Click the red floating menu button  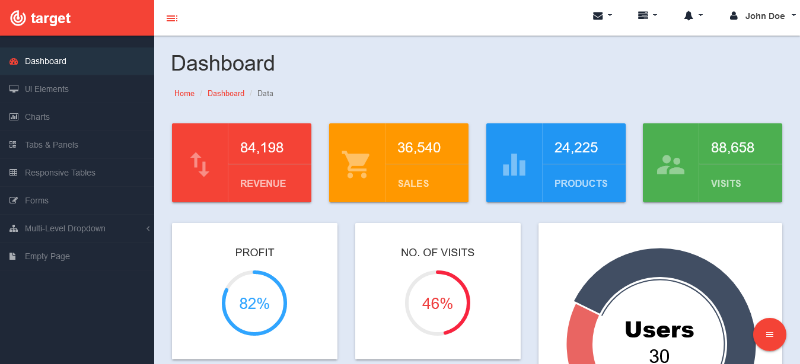pos(769,334)
